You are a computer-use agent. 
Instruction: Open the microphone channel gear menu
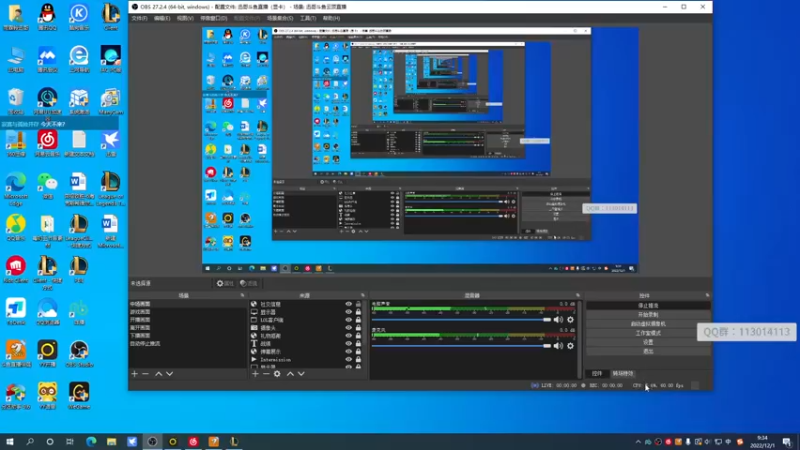(x=570, y=346)
